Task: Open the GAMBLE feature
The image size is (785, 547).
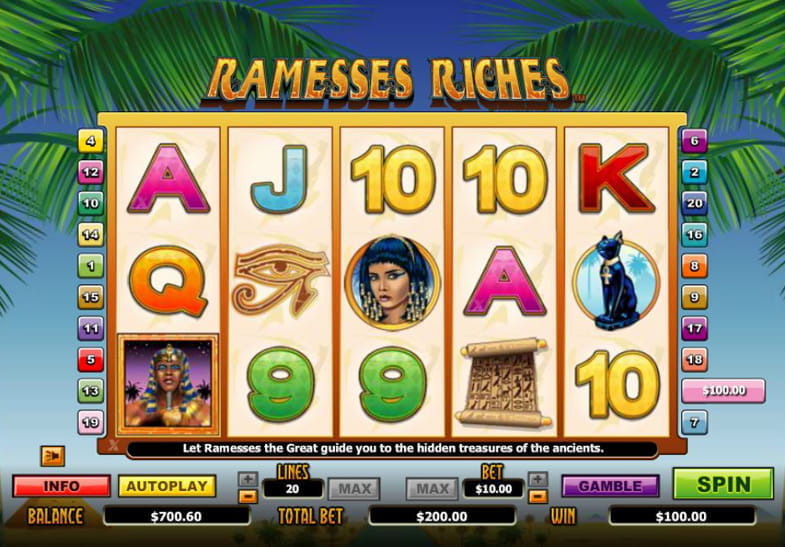Action: pyautogui.click(x=610, y=486)
